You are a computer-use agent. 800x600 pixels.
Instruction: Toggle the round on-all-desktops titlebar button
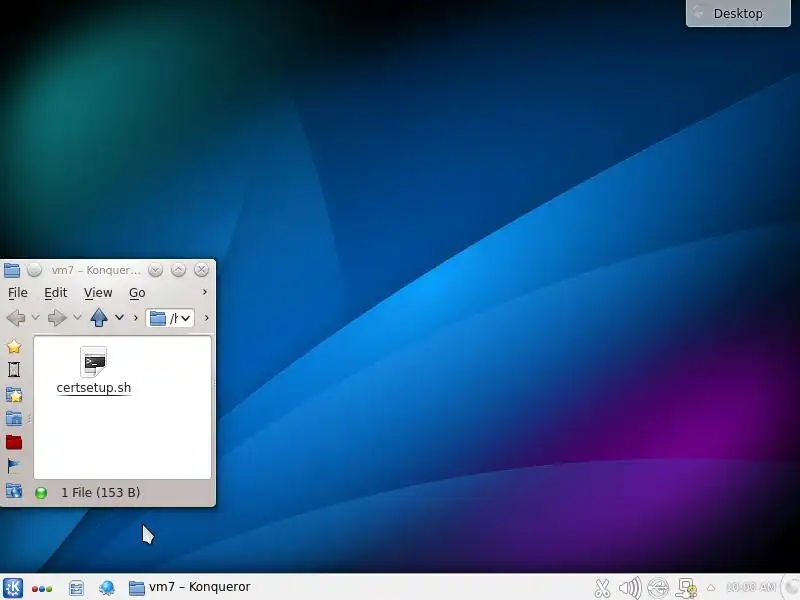[34, 270]
